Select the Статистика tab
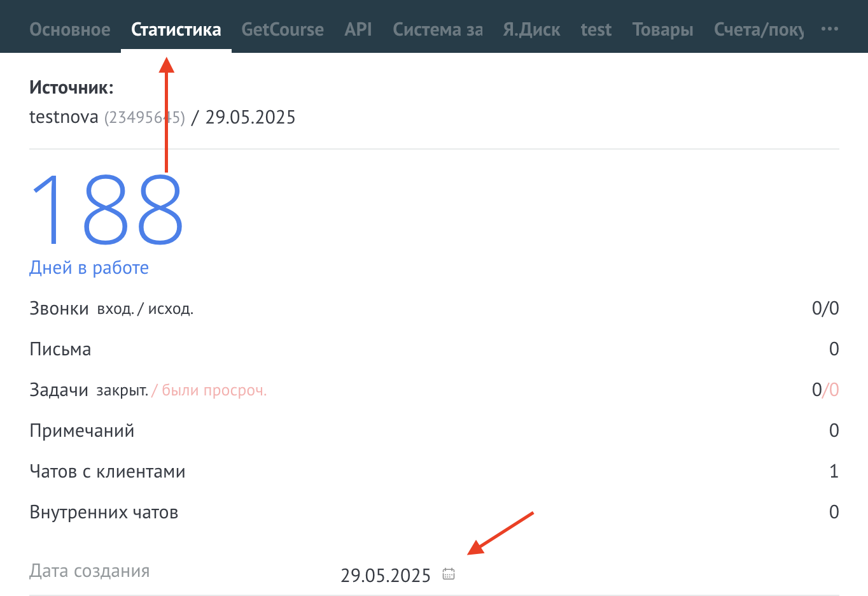 176,29
